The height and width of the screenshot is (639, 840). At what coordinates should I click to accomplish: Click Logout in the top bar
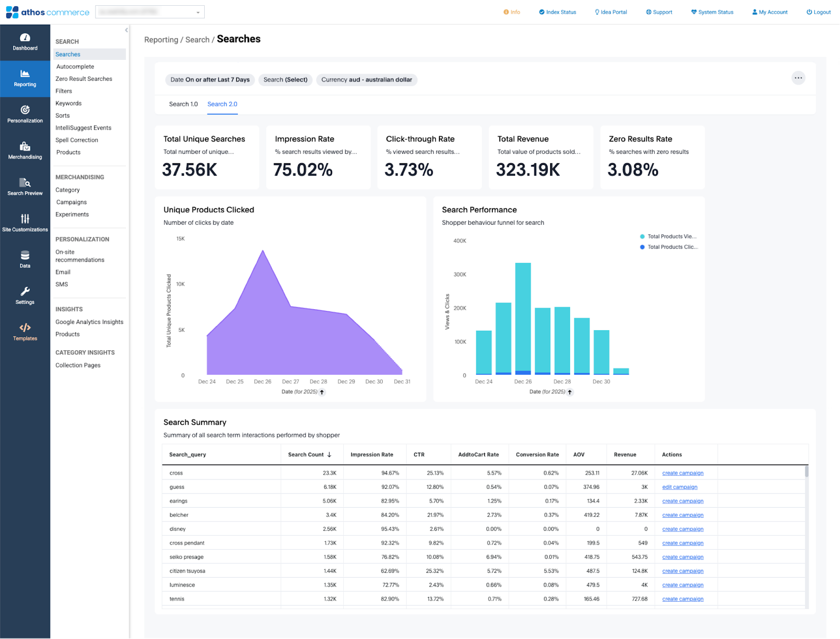(x=818, y=12)
